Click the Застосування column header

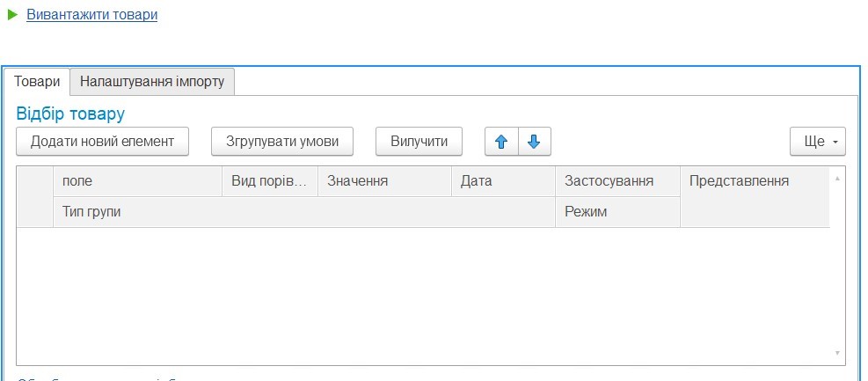[617, 181]
